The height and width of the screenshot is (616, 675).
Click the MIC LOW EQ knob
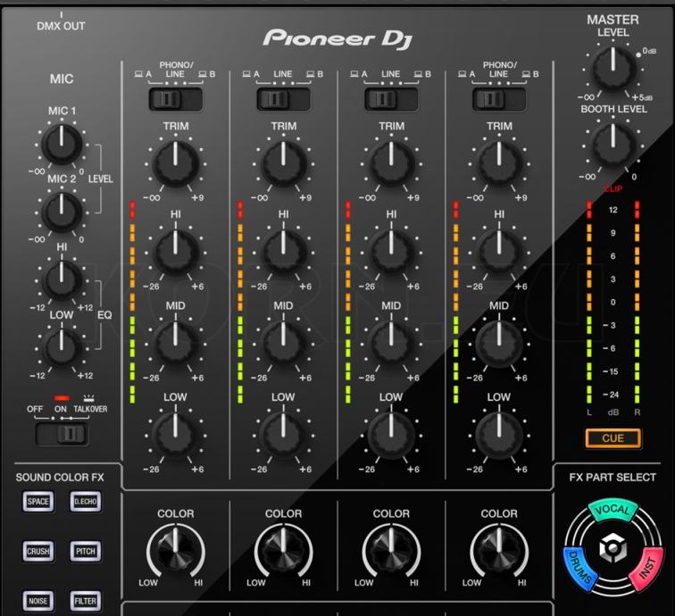[x=62, y=348]
